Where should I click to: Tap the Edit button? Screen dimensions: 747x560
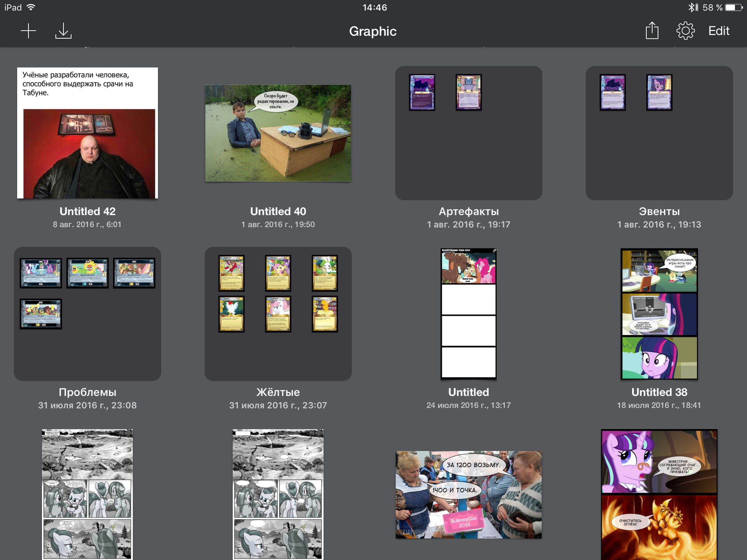tap(719, 31)
